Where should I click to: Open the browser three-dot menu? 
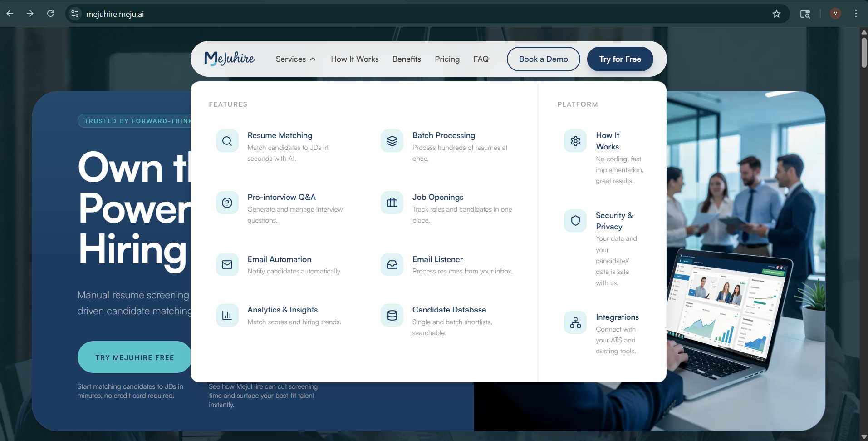point(856,14)
